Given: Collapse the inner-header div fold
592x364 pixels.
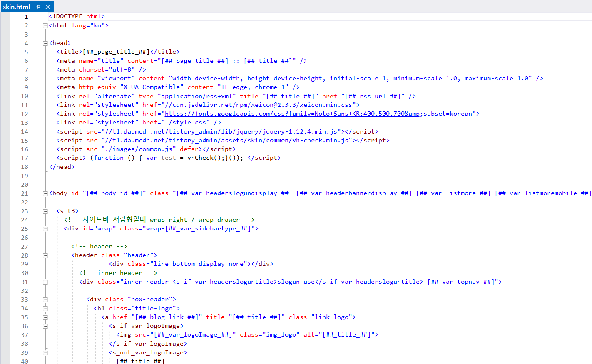Looking at the screenshot, I should tap(45, 282).
